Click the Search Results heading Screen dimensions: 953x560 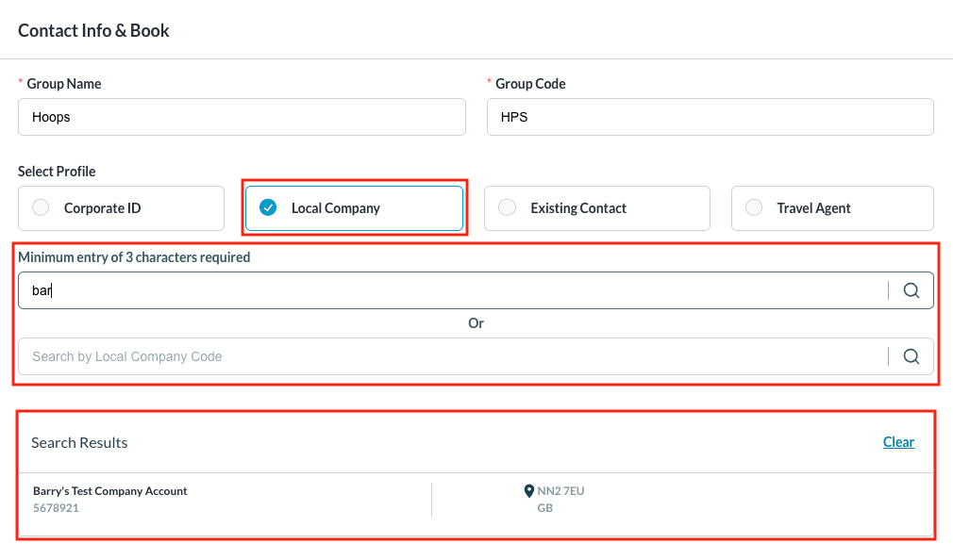tap(79, 442)
